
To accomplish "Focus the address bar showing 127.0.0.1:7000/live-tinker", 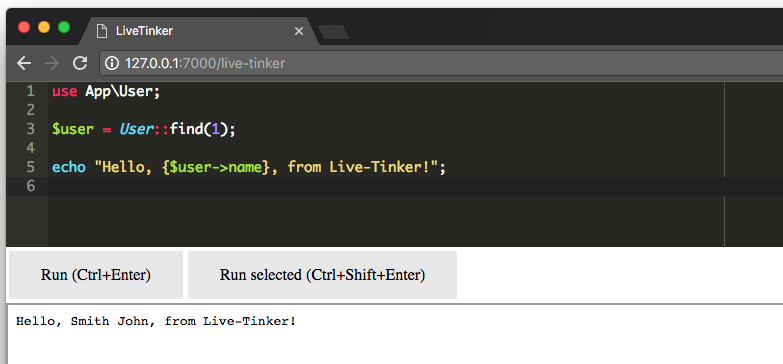I will click(x=441, y=63).
